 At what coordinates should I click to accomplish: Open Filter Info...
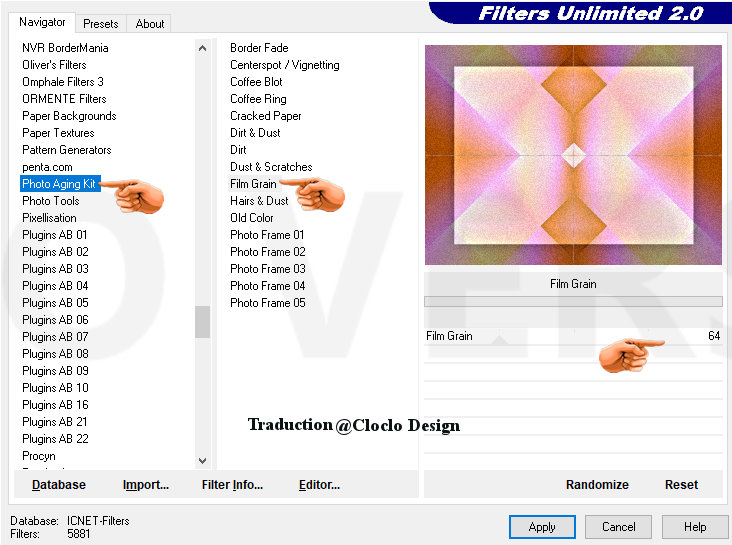(x=232, y=485)
